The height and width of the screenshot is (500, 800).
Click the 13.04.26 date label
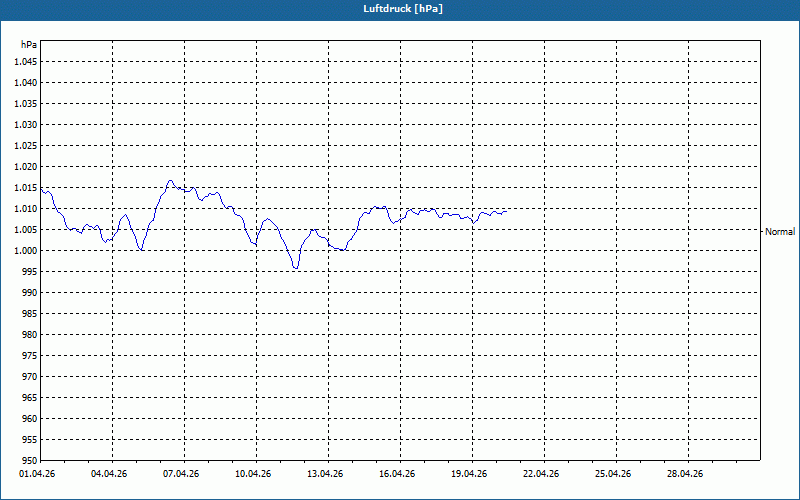pyautogui.click(x=325, y=474)
